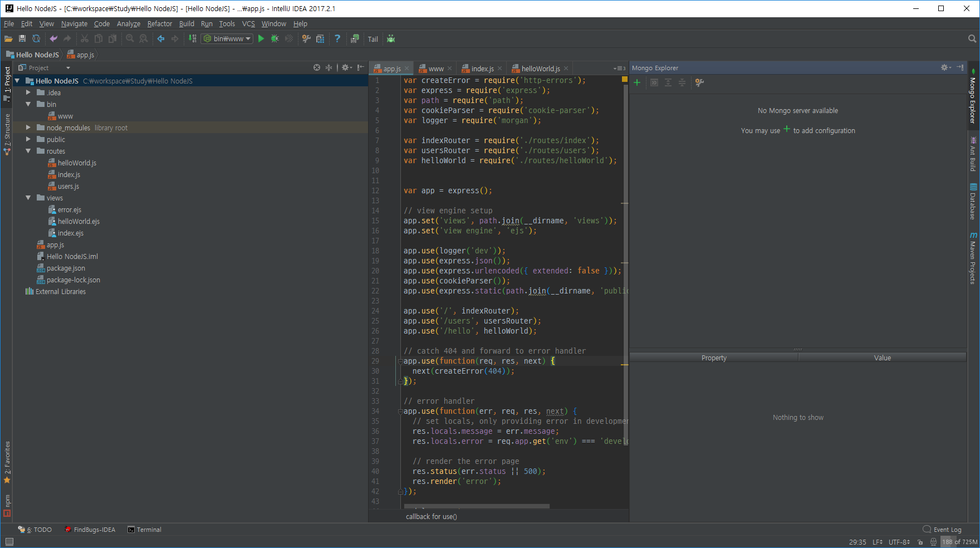Viewport: 980px width, 548px height.
Task: Run bin/www with the green play button
Action: [261, 39]
